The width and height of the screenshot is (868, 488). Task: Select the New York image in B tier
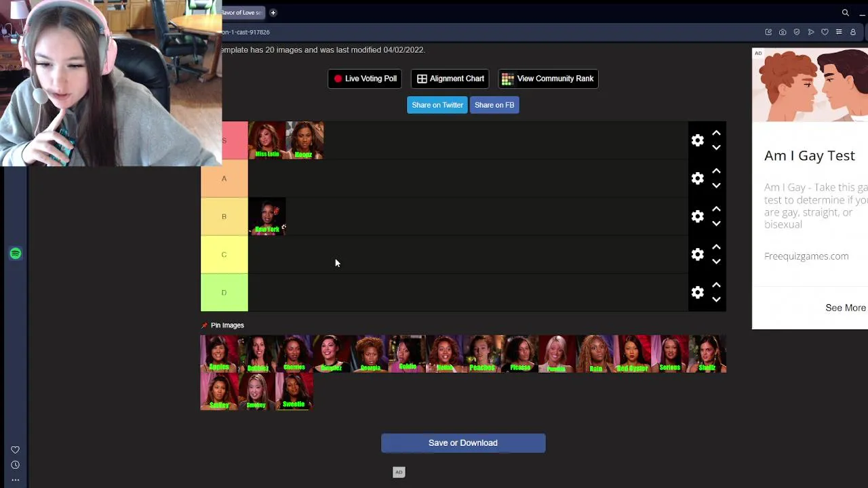pyautogui.click(x=267, y=216)
